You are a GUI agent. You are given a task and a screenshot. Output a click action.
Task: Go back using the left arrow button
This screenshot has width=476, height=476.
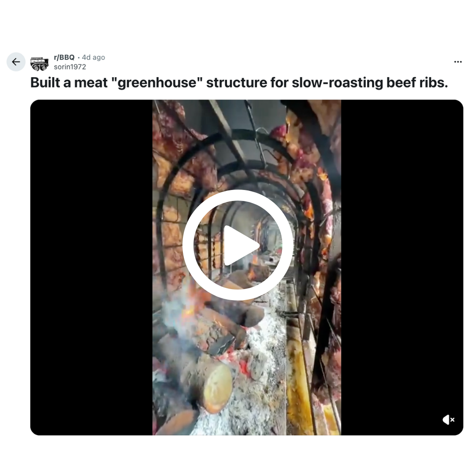point(16,62)
